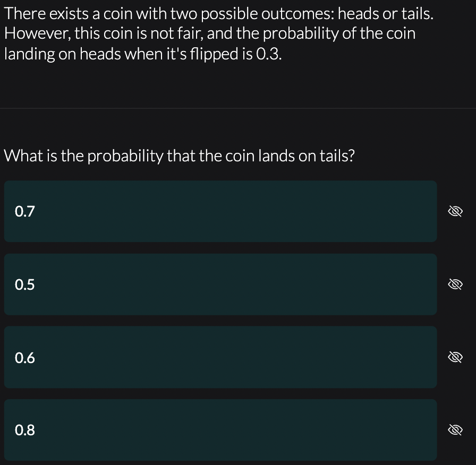Choose the 0.6 option card

[220, 357]
